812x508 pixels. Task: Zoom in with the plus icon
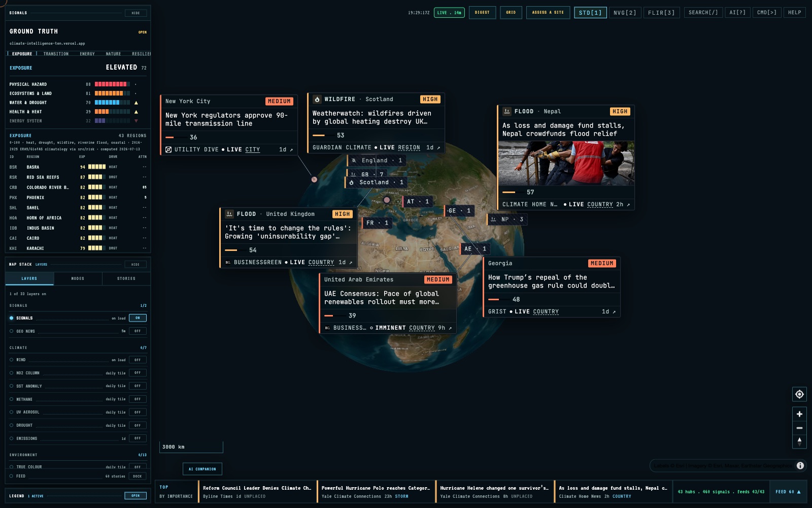pos(799,414)
